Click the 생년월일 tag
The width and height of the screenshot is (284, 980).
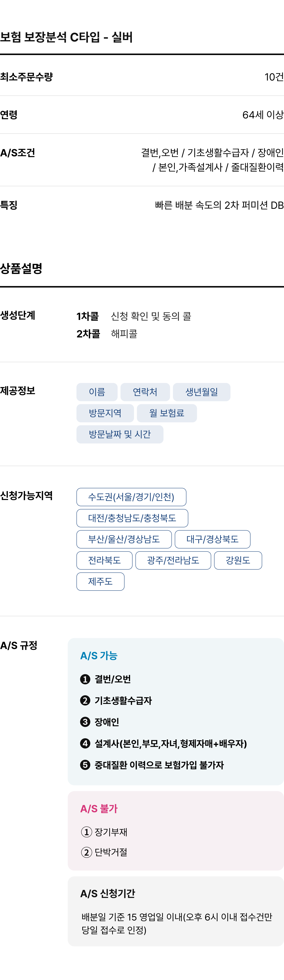(201, 392)
